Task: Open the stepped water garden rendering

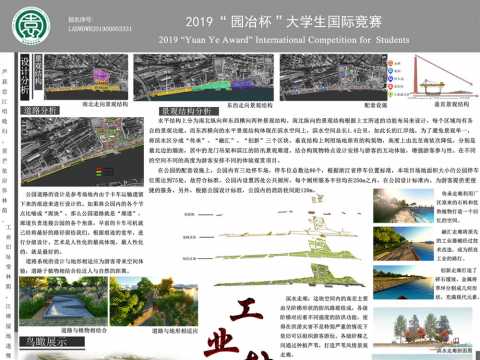Action: coord(63,301)
